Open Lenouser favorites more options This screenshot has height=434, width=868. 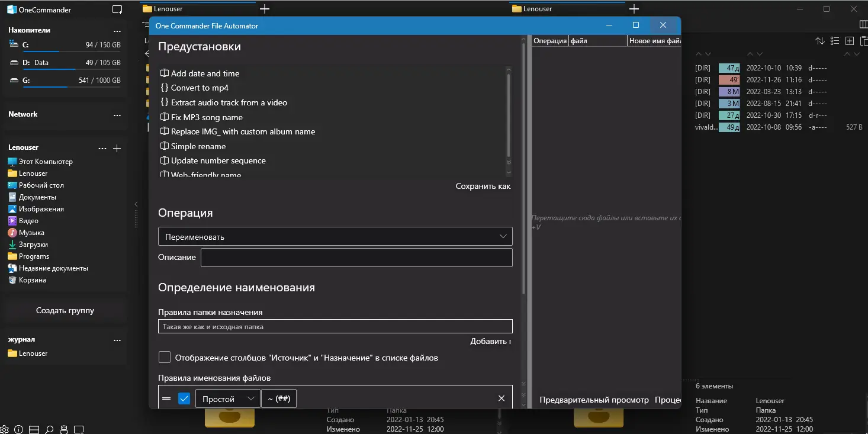pos(102,148)
